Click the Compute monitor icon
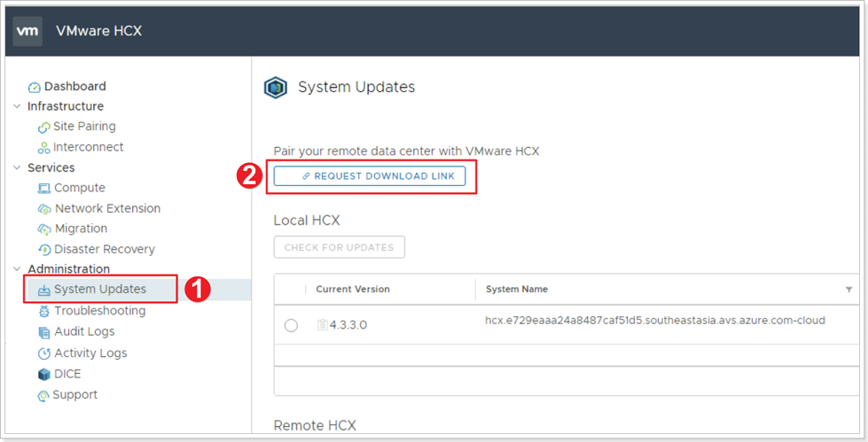Image resolution: width=868 pixels, height=442 pixels. click(x=44, y=189)
